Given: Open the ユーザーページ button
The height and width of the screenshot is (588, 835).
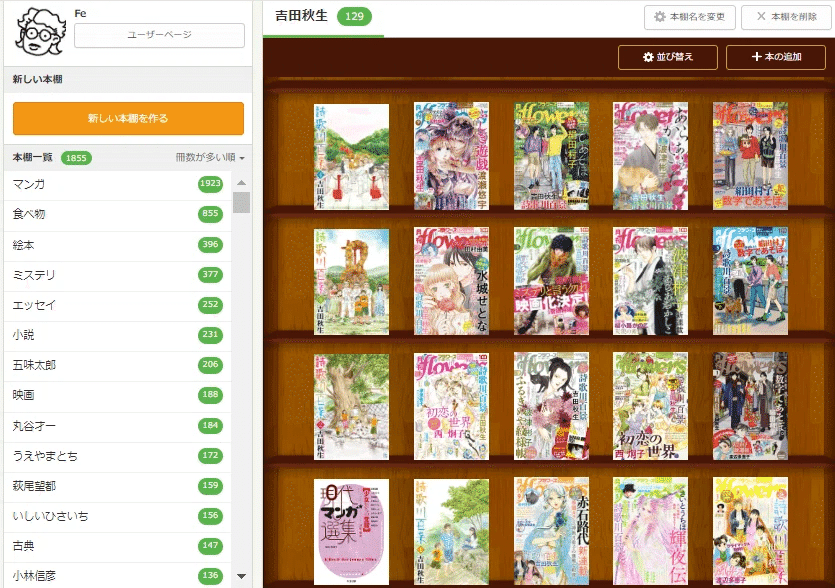Looking at the screenshot, I should tap(159, 35).
